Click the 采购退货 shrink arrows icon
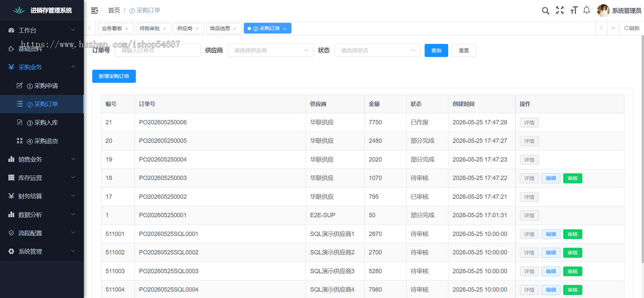Image resolution: width=644 pixels, height=298 pixels. click(x=20, y=141)
